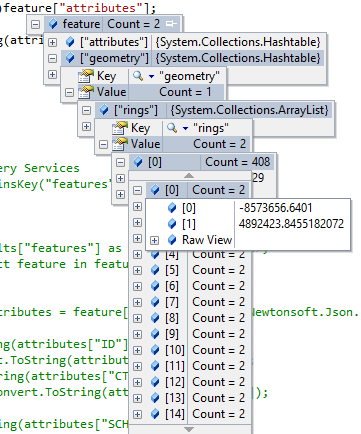The height and width of the screenshot is (434, 361).
Task: Select the Count = 2 value of [14]
Action: [x=219, y=414]
